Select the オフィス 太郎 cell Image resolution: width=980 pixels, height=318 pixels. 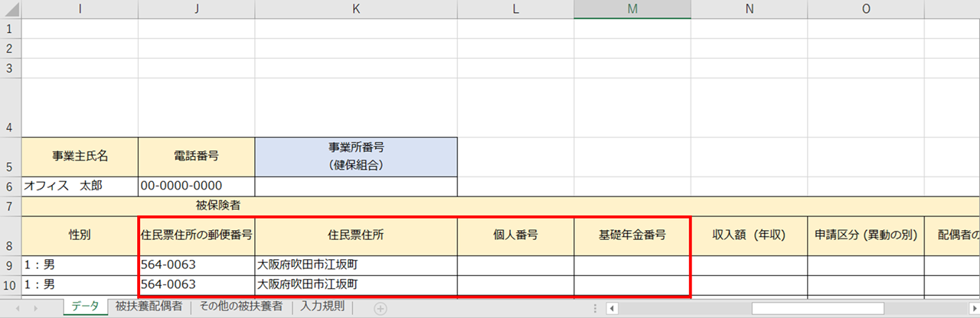tap(80, 186)
